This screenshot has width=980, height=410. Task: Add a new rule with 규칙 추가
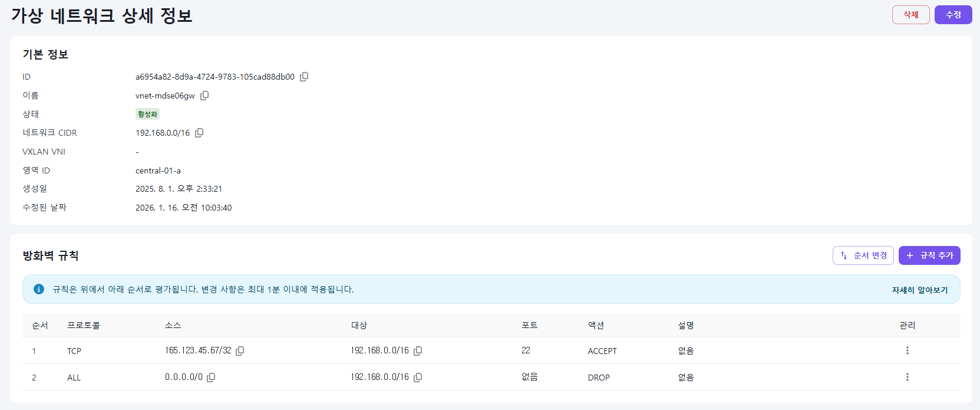[x=929, y=255]
